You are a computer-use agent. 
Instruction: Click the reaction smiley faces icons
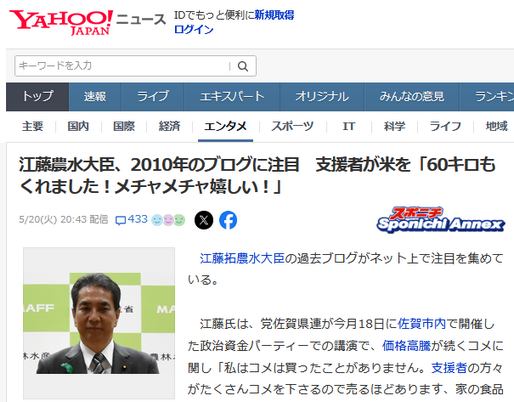click(x=168, y=220)
